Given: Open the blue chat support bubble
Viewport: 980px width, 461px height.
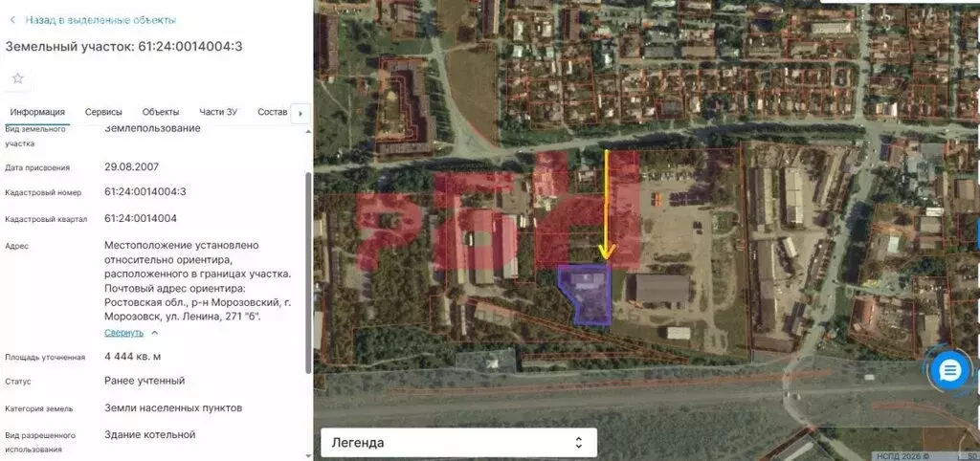Looking at the screenshot, I should pyautogui.click(x=950, y=371).
